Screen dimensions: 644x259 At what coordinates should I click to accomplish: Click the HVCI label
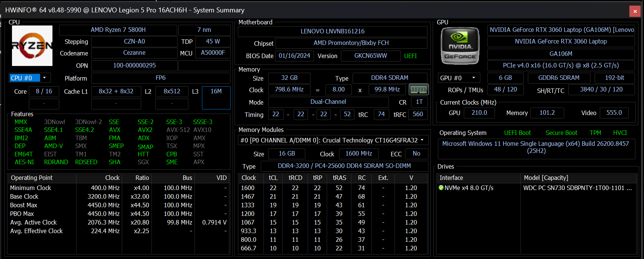(x=620, y=133)
